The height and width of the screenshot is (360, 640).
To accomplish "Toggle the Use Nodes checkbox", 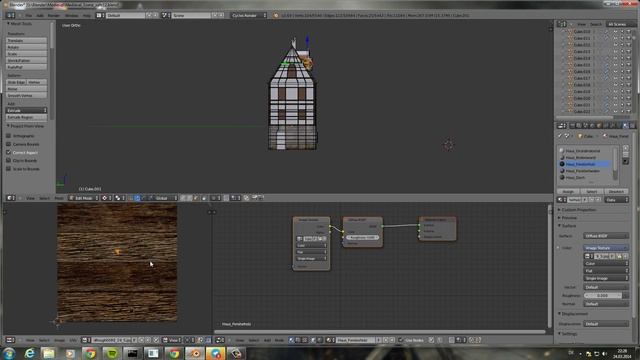I will tap(400, 340).
